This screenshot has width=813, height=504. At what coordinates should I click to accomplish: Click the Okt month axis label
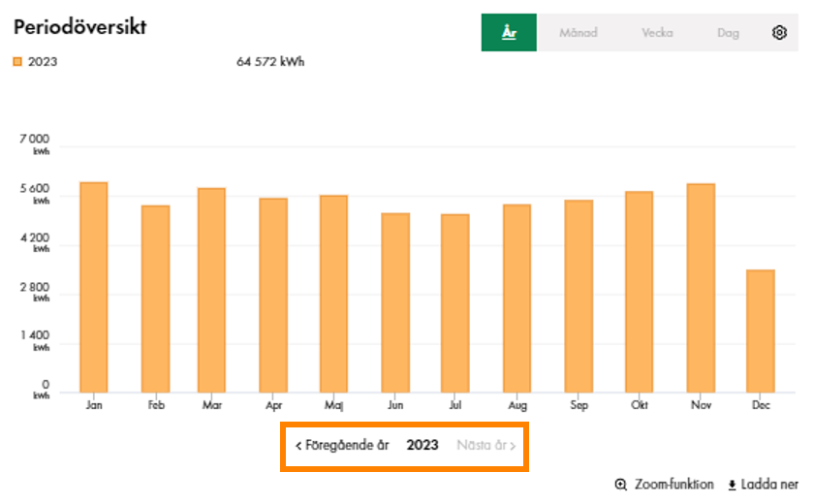coord(640,405)
